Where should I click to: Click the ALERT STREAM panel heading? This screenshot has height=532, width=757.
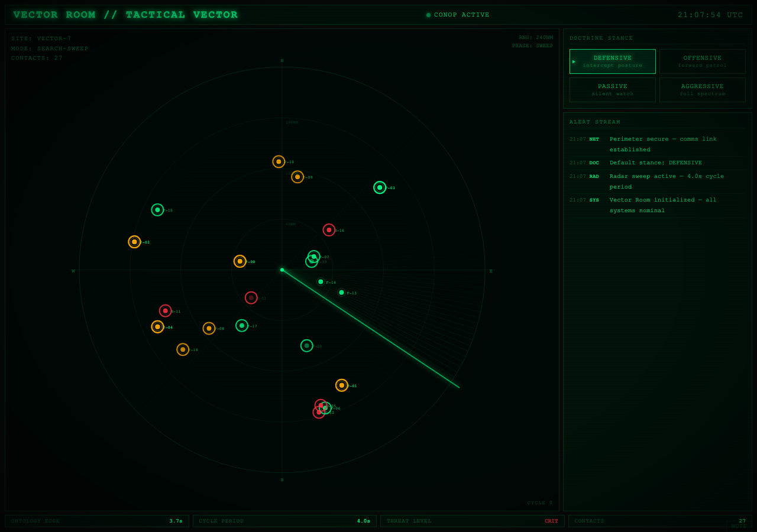pos(595,122)
